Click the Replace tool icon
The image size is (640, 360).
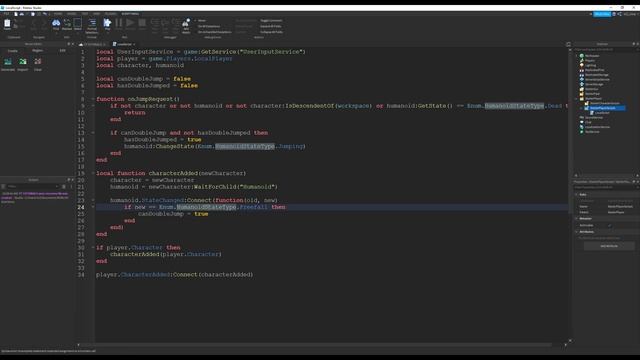67,24
